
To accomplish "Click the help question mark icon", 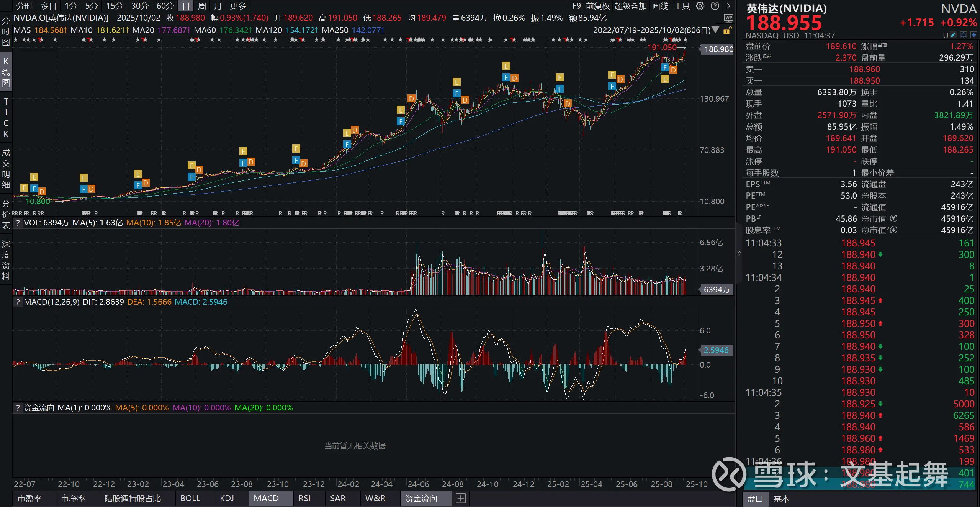I will [715, 6].
